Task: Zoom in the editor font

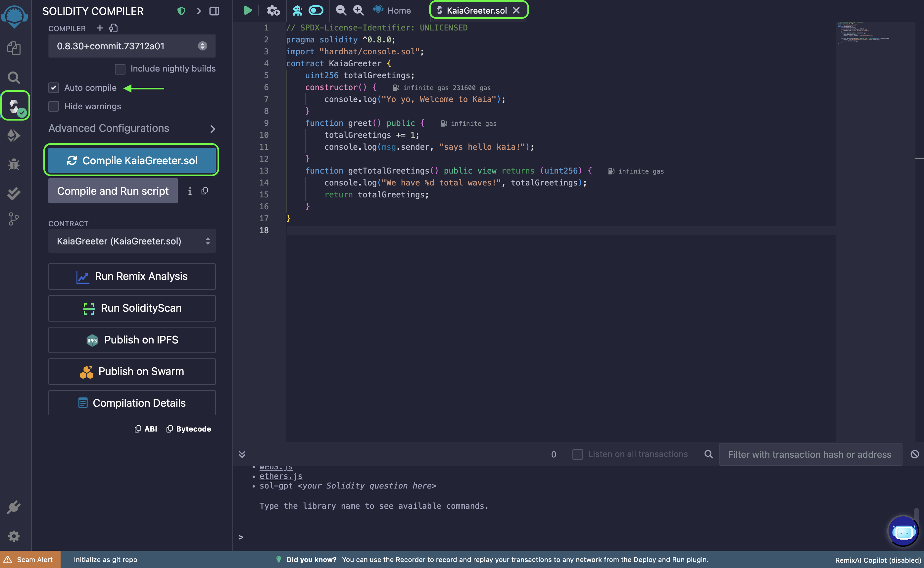Action: click(359, 11)
